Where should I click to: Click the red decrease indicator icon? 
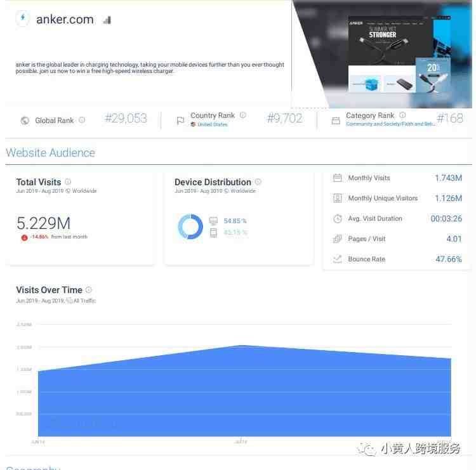(24, 238)
